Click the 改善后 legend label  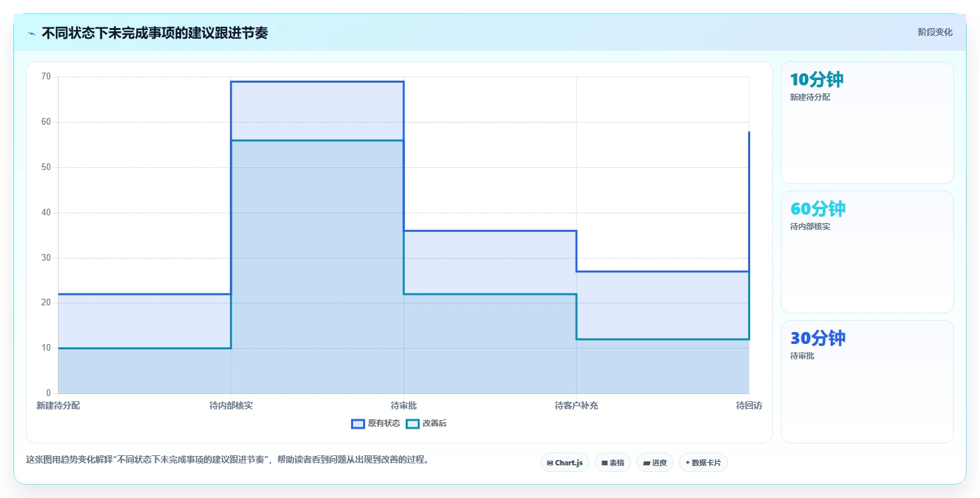[434, 424]
